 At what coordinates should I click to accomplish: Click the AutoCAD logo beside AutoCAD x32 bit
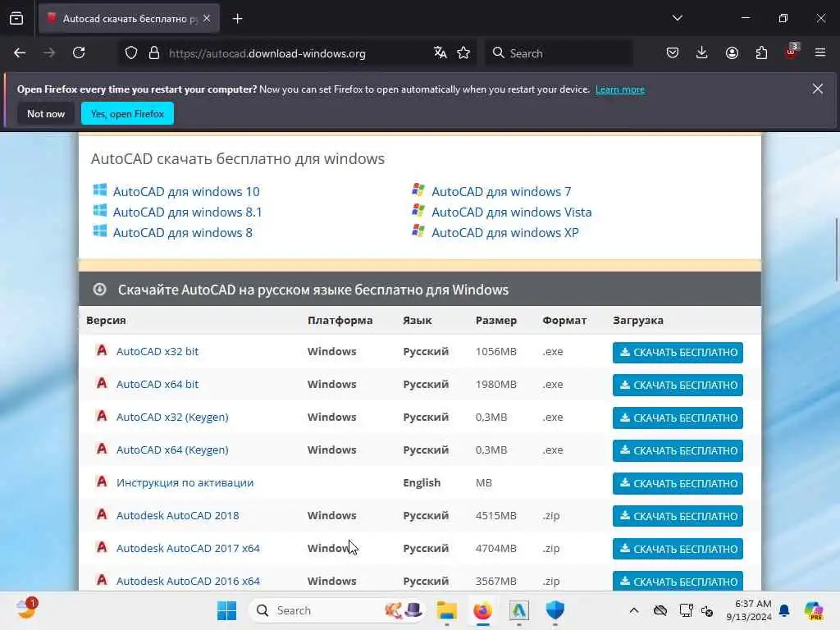click(102, 350)
